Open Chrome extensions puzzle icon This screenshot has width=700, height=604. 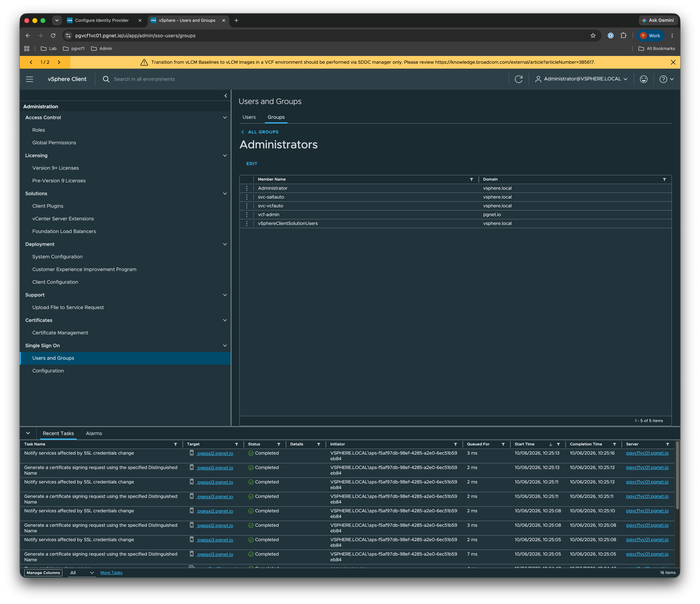tap(623, 36)
